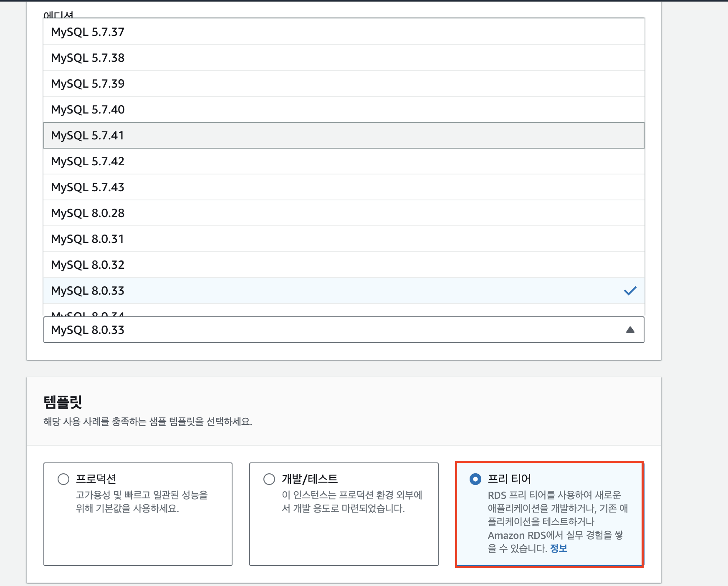Click the blue checkmark next to MySQL 8.0.33
The height and width of the screenshot is (586, 728).
[x=630, y=290]
